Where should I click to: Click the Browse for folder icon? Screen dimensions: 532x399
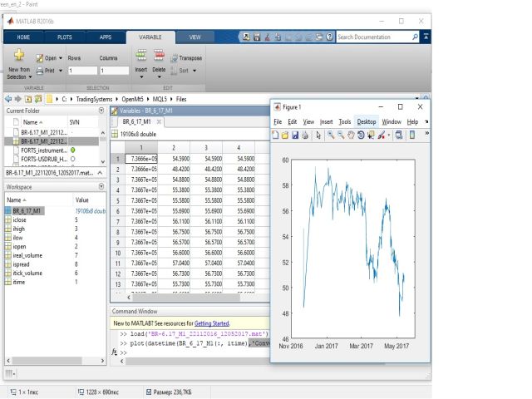coord(38,99)
